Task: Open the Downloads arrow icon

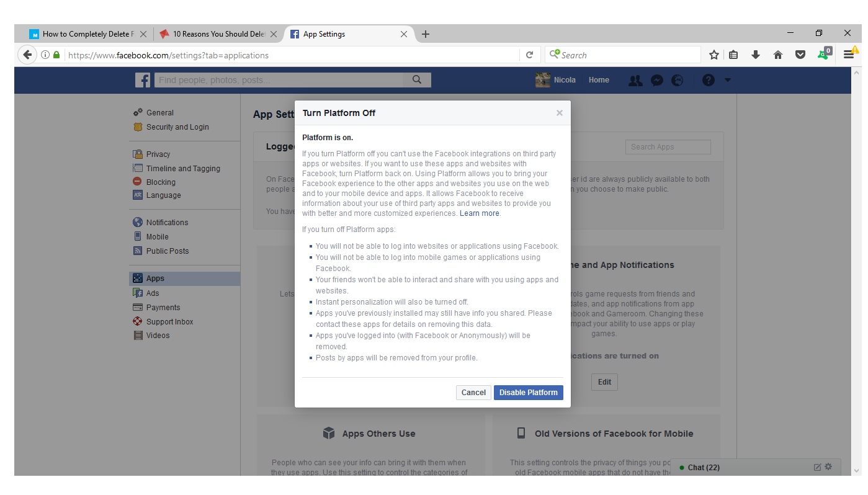Action: [x=755, y=55]
